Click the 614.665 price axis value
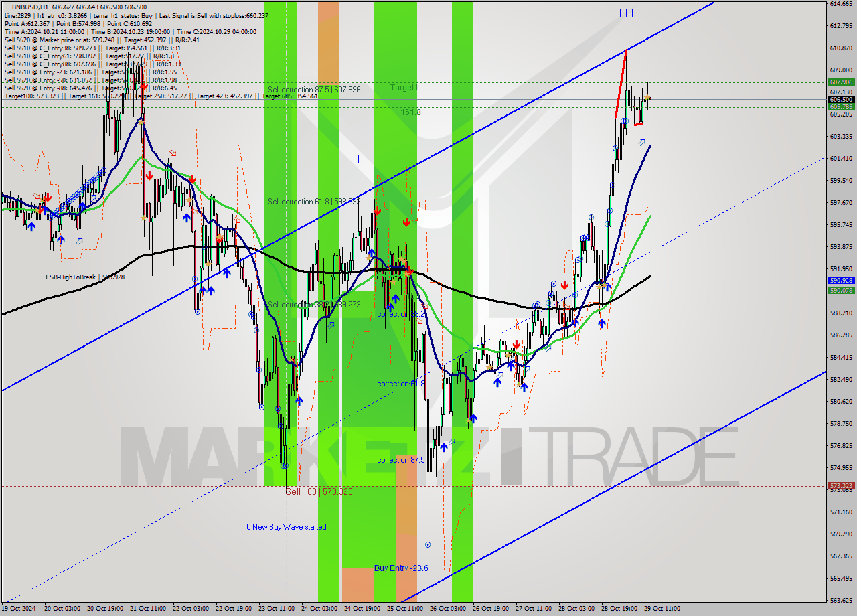857x616 pixels. click(841, 4)
